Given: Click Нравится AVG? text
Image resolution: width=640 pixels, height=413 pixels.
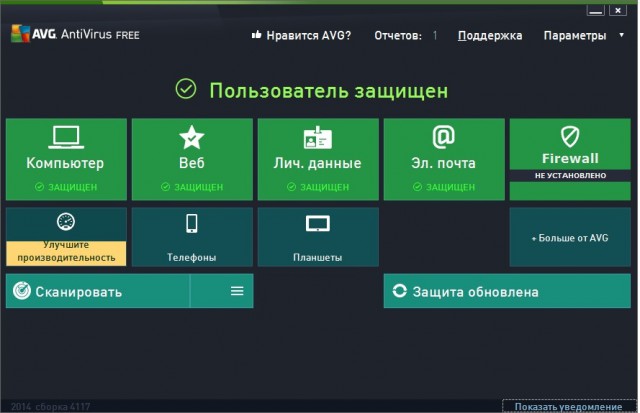Looking at the screenshot, I should point(309,36).
